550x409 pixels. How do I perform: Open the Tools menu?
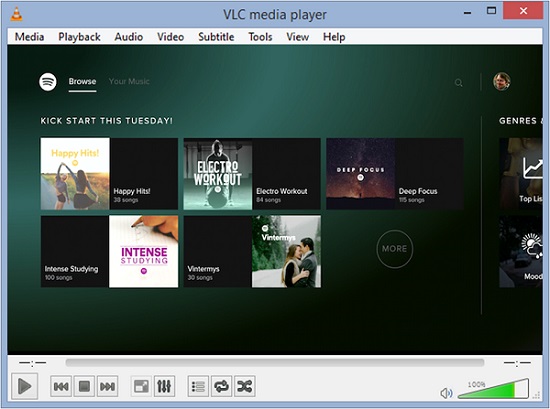260,37
